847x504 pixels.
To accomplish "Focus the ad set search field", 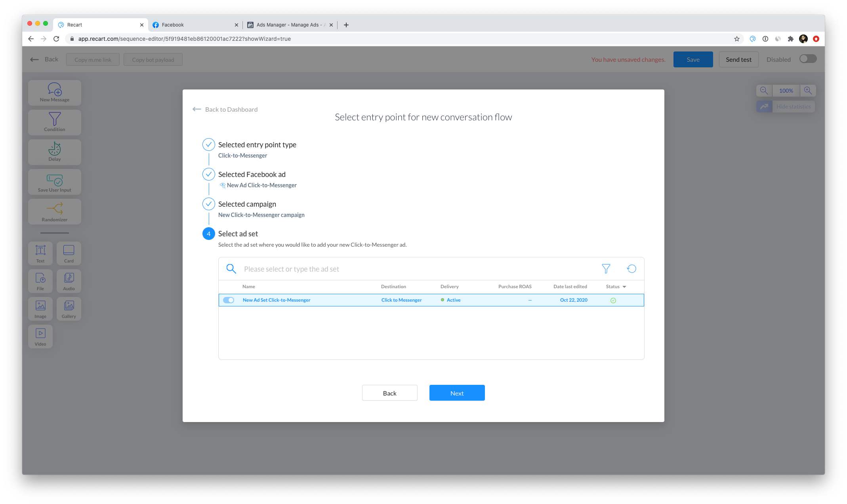I will [420, 269].
